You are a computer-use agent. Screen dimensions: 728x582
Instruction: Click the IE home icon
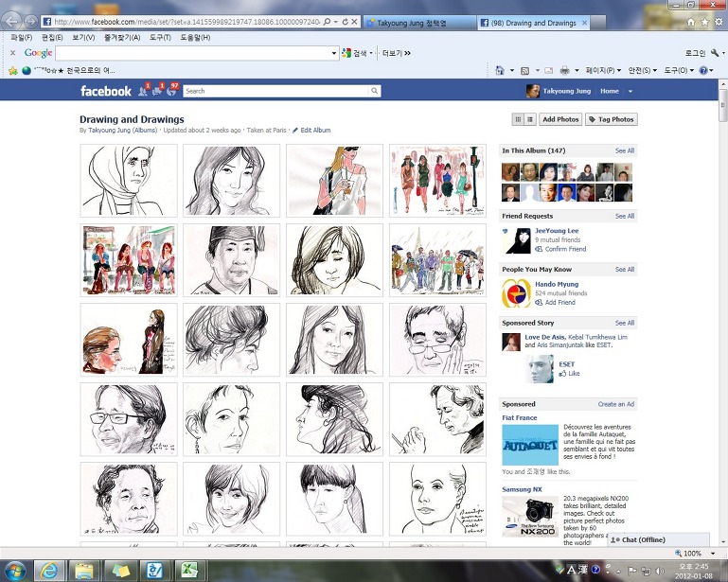(690, 21)
